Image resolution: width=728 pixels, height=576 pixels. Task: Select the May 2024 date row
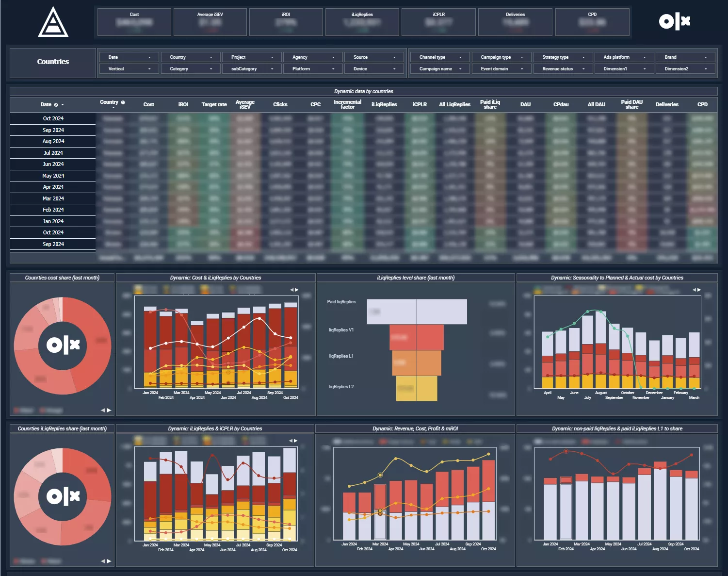tap(53, 176)
